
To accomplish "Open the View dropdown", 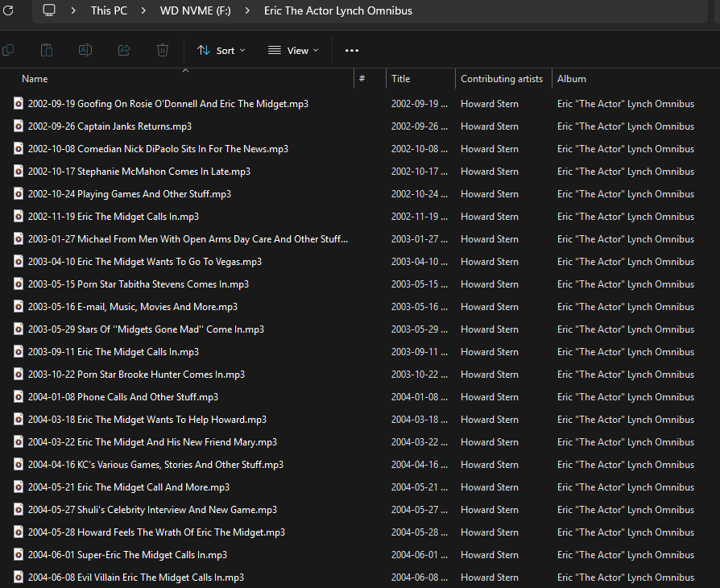I will coord(293,51).
